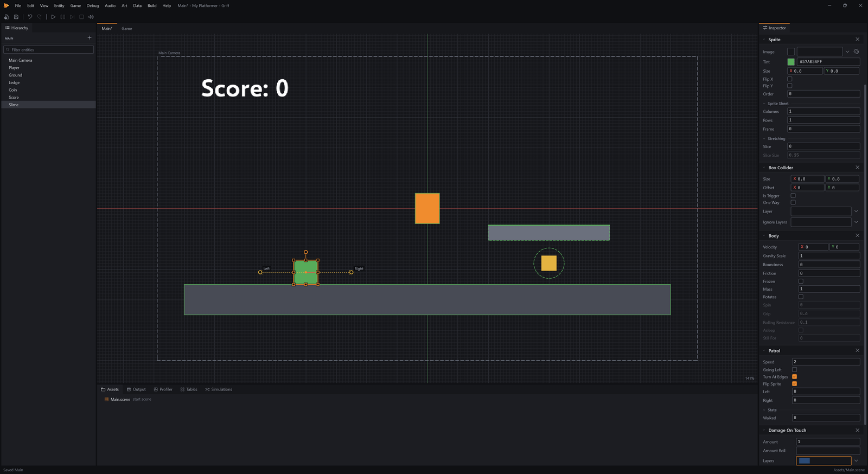
Task: Click the green Tint color swatch
Action: click(x=791, y=62)
